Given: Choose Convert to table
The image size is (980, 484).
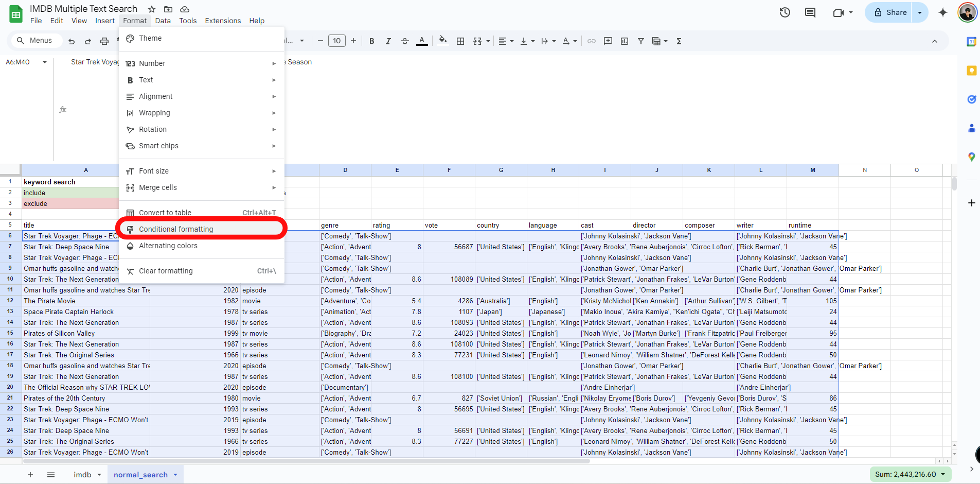Looking at the screenshot, I should click(x=202, y=213).
